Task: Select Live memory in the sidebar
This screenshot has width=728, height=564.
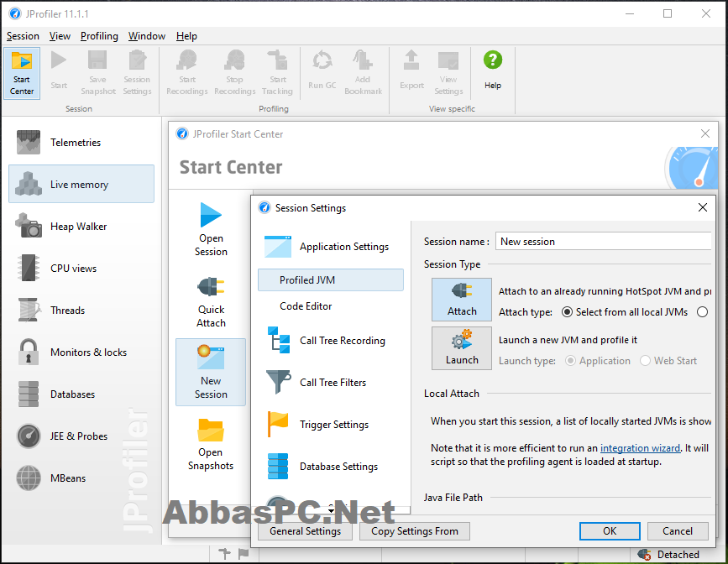Action: pyautogui.click(x=81, y=184)
